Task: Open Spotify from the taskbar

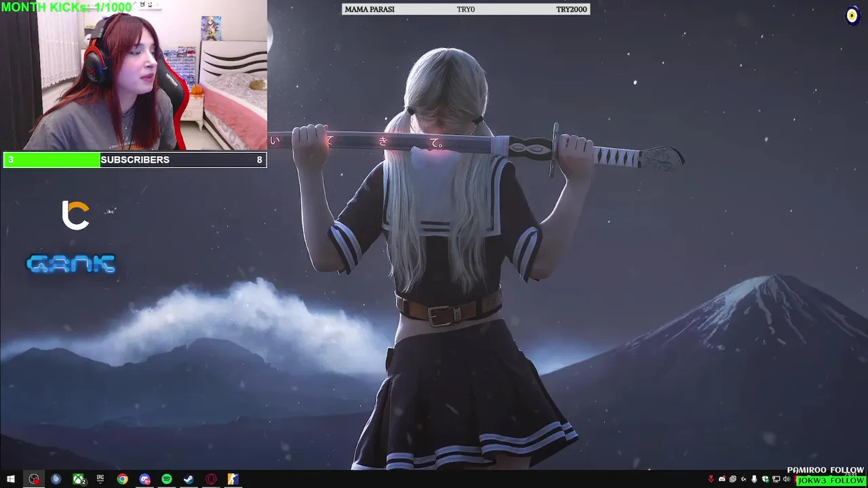Action: click(x=167, y=479)
